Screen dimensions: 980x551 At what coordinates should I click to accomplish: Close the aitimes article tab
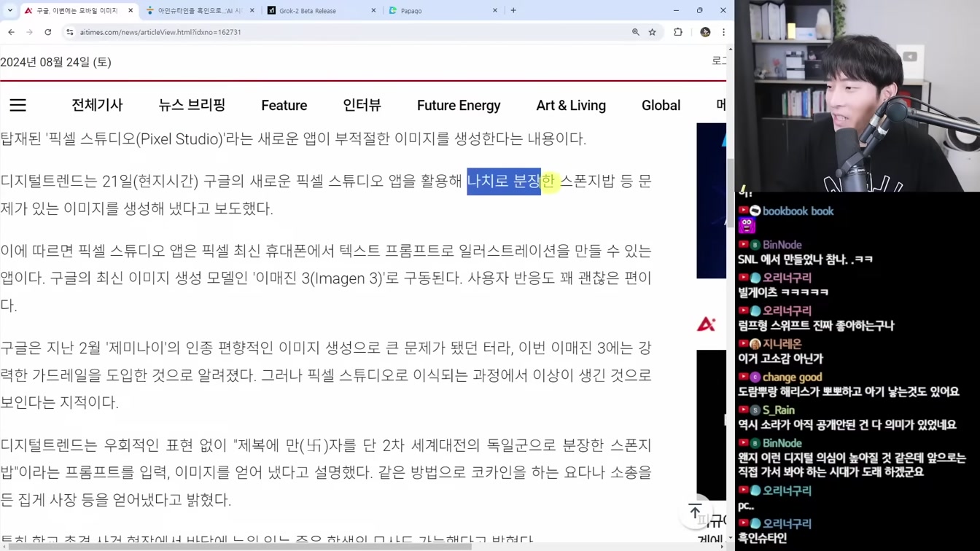tap(131, 11)
